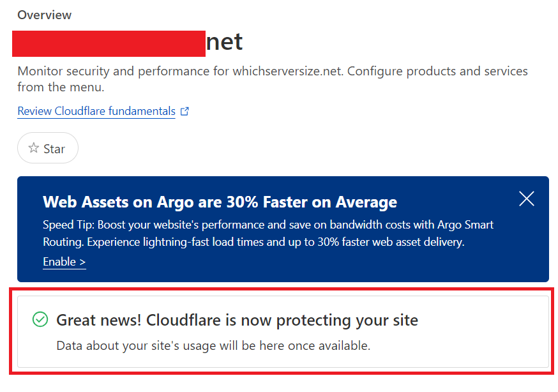The height and width of the screenshot is (392, 558).
Task: Click the red redacted block over the domain
Action: 109,43
